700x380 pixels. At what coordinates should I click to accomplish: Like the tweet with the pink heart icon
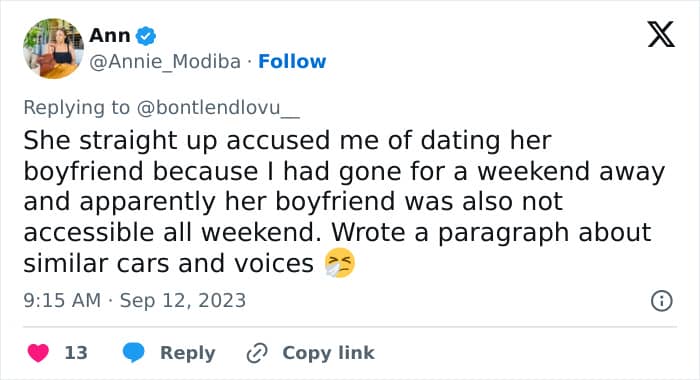tap(38, 353)
